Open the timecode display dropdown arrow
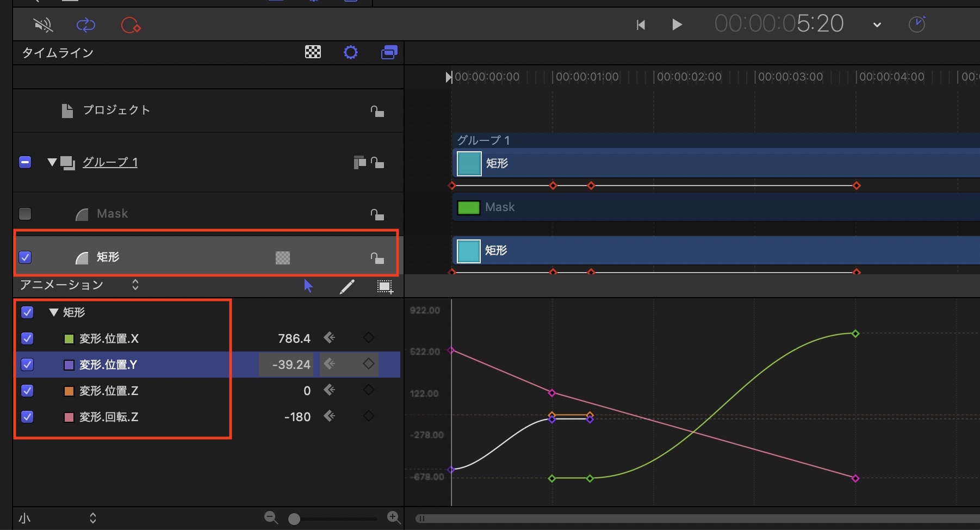980x530 pixels. click(877, 25)
